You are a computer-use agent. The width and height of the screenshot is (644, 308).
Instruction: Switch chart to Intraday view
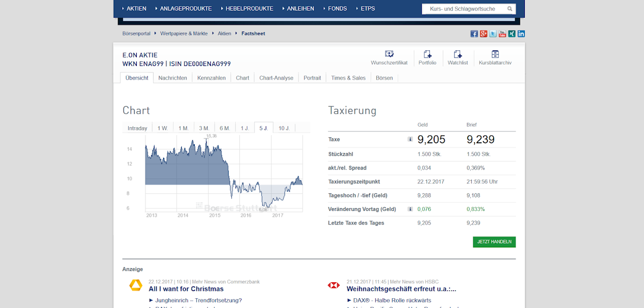[137, 128]
